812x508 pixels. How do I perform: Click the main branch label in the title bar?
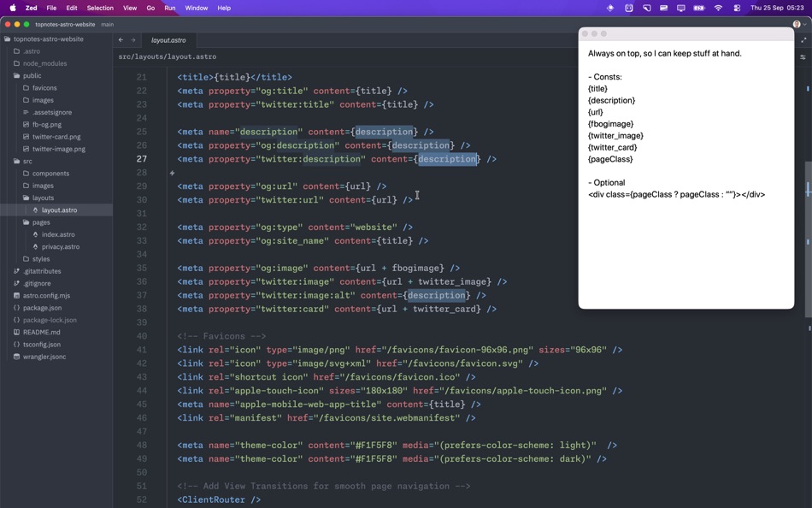tap(105, 24)
